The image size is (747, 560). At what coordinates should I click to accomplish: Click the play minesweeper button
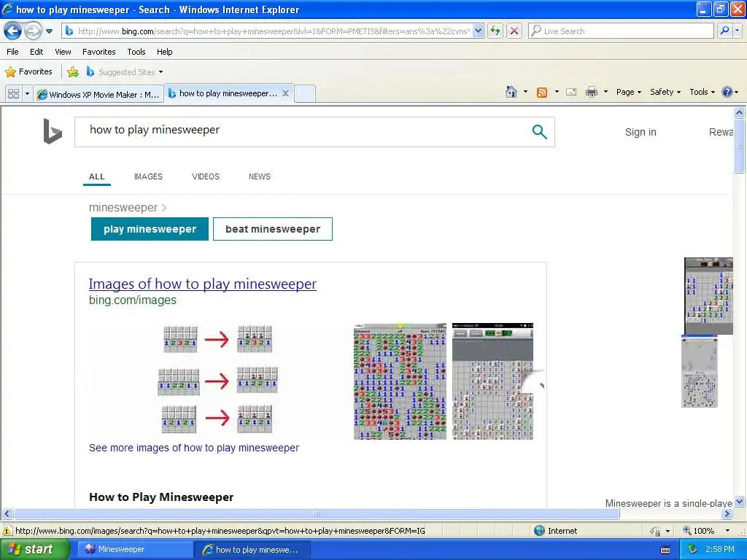tap(150, 229)
